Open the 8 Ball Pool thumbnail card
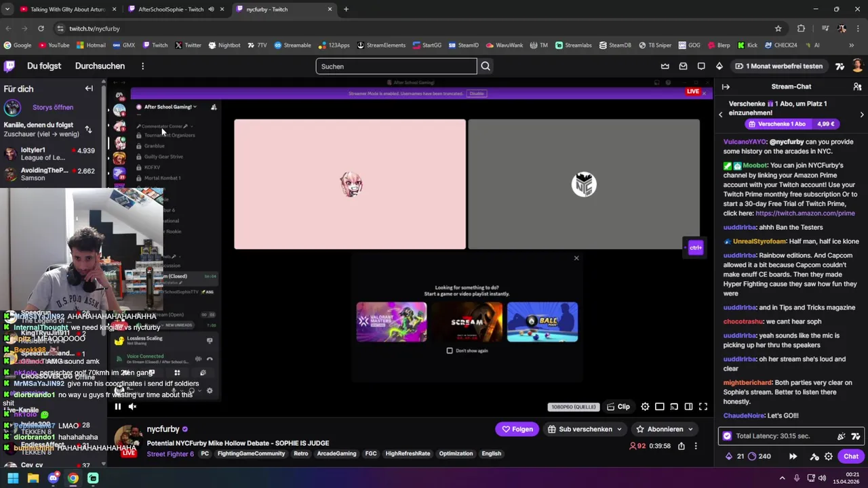The width and height of the screenshot is (868, 488). 542,322
